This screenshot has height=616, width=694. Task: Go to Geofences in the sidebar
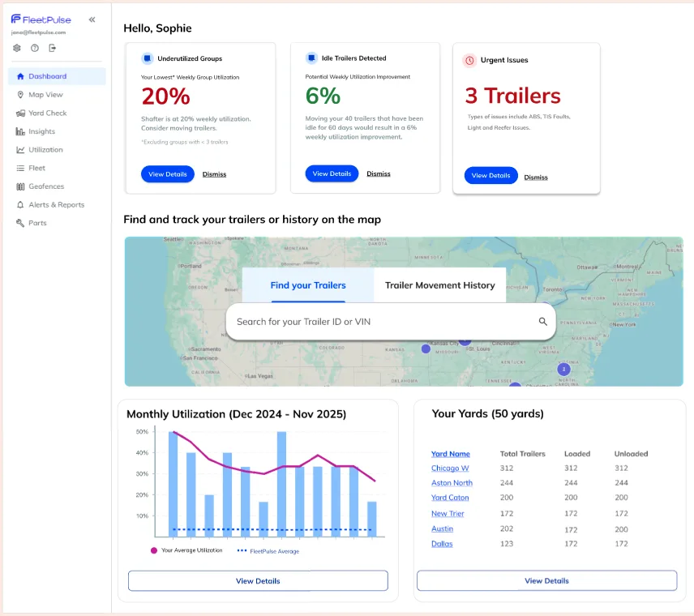[x=45, y=186]
